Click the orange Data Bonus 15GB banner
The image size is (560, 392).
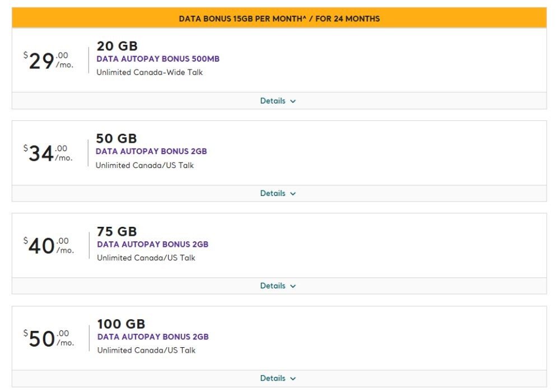click(x=279, y=18)
